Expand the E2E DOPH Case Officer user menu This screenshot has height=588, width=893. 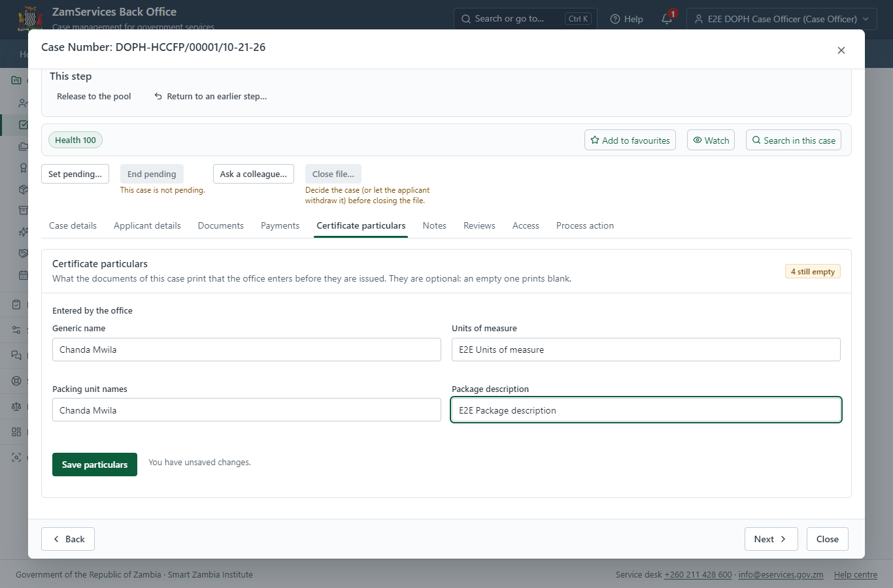tap(782, 19)
